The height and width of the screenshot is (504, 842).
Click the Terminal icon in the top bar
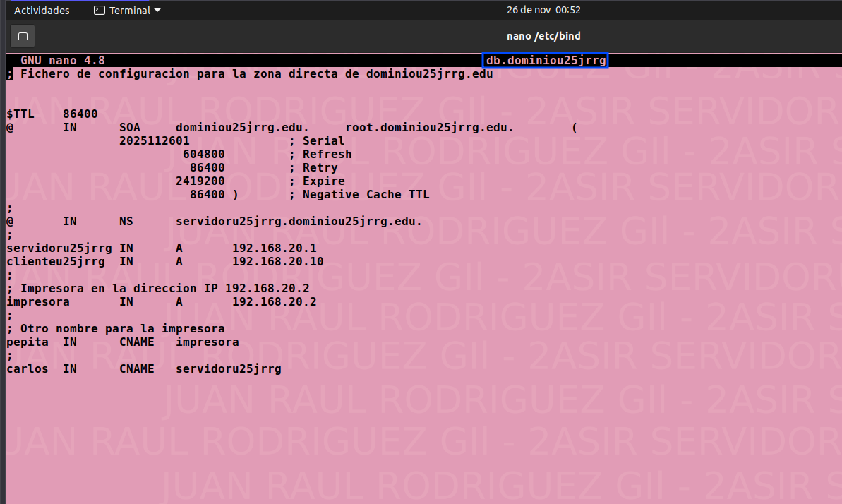99,10
